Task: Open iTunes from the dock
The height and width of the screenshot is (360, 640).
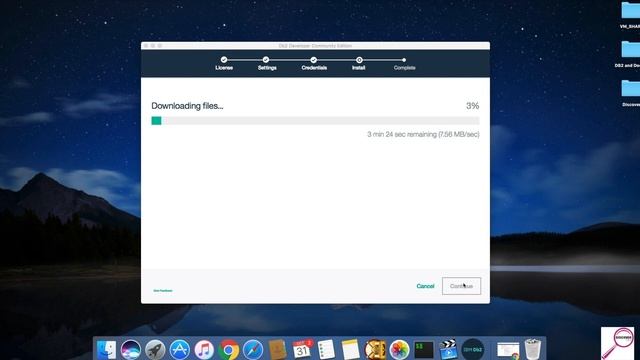Action: (x=204, y=349)
